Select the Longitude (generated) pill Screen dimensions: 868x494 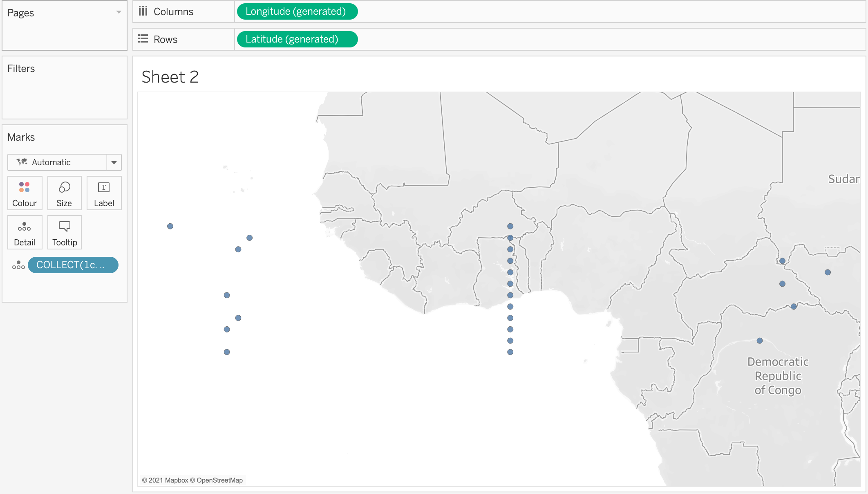click(x=297, y=11)
